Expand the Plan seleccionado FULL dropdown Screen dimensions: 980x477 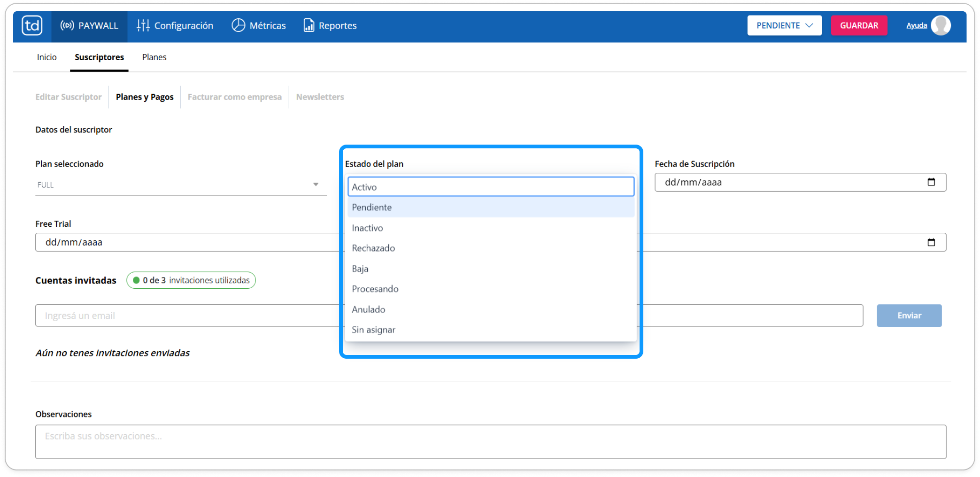pyautogui.click(x=181, y=185)
